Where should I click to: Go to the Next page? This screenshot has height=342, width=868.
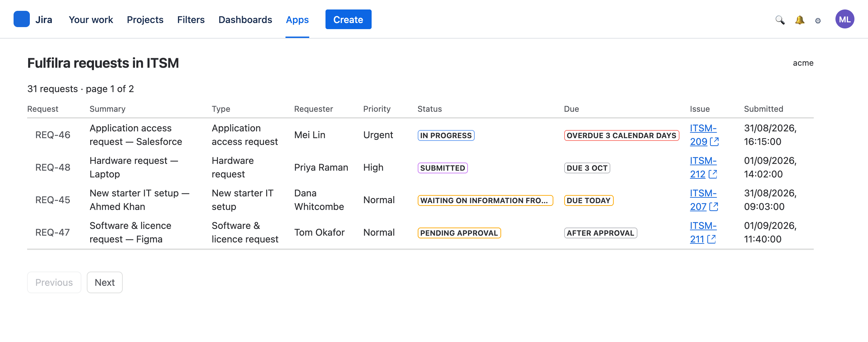(105, 282)
